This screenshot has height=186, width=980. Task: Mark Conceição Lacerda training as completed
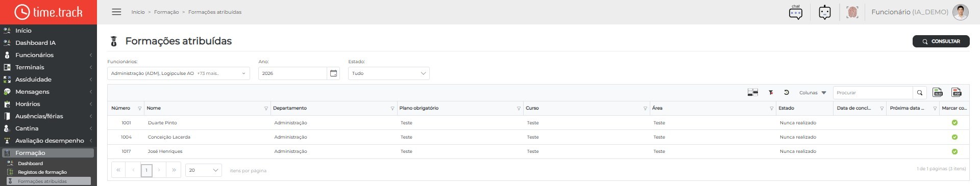coord(954,137)
